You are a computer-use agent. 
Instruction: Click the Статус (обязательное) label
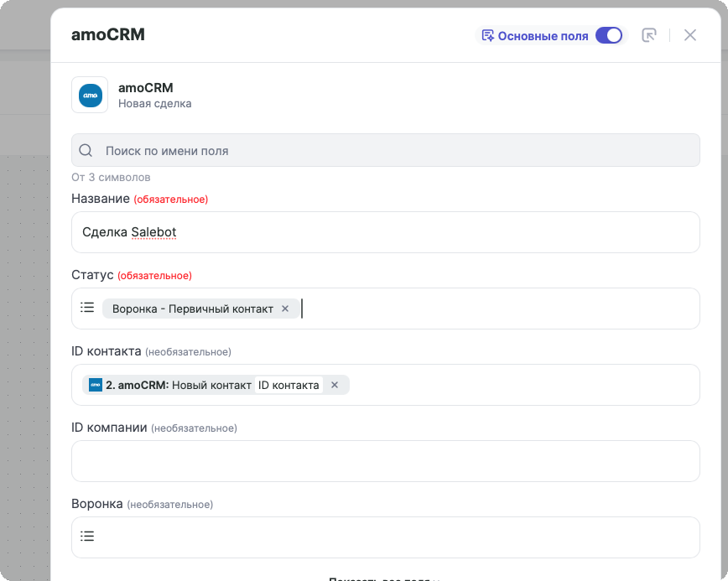click(x=132, y=275)
